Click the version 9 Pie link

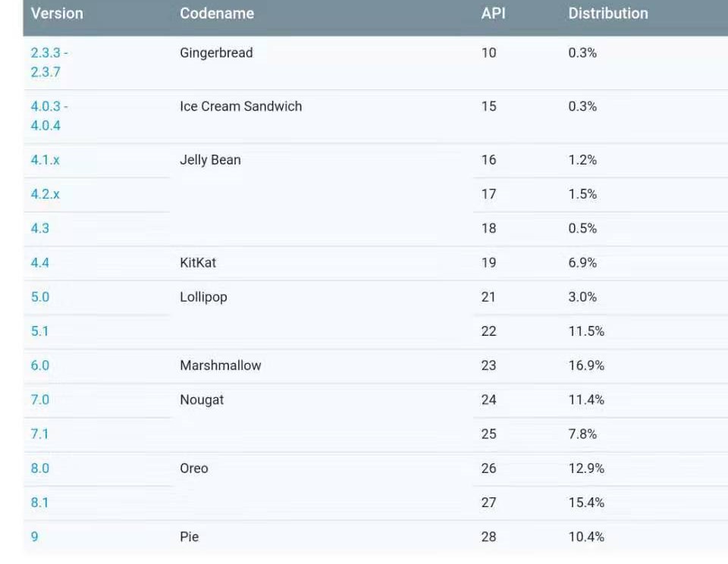35,537
